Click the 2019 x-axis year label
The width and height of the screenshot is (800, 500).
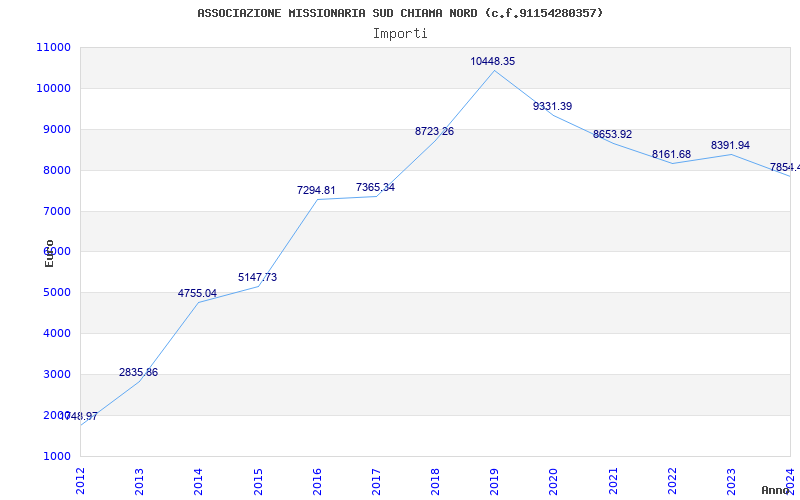494,481
